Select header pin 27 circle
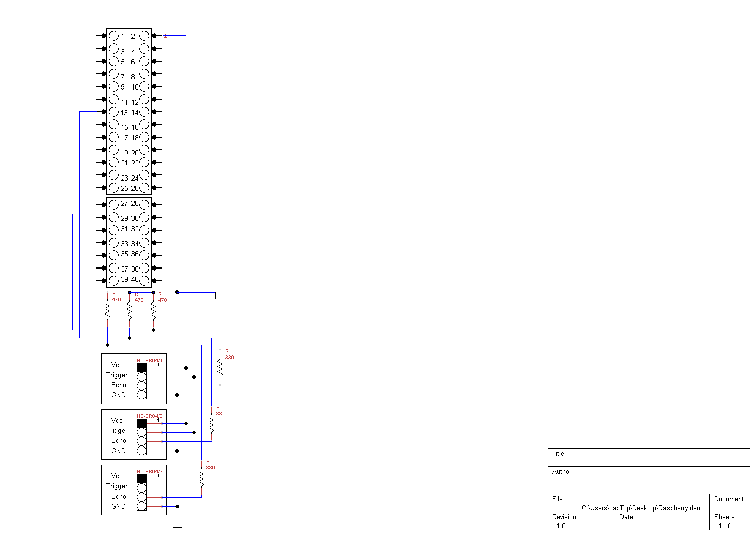Viewport: 756px width, 536px height. (x=114, y=204)
